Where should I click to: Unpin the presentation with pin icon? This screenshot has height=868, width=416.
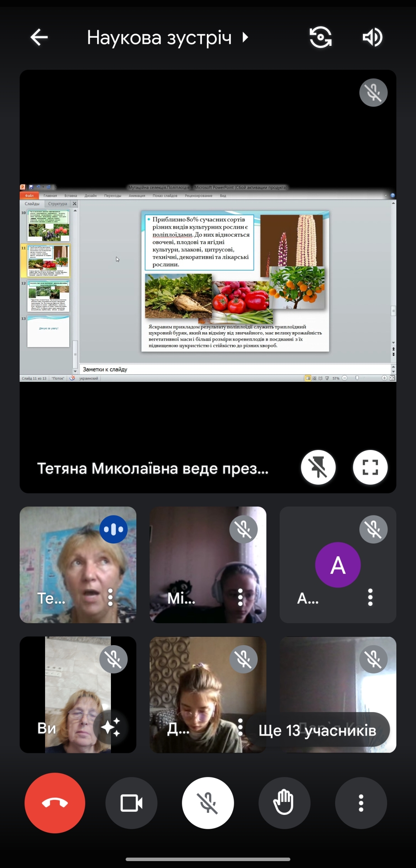[x=318, y=467]
